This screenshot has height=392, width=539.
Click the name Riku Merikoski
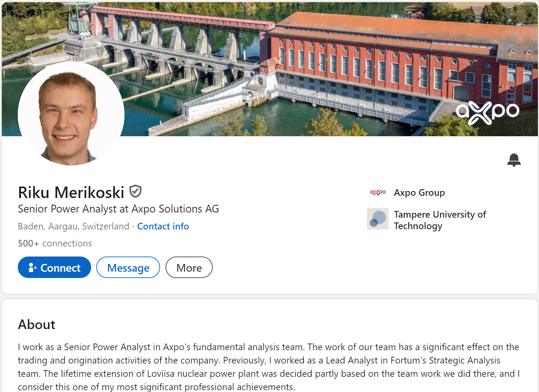click(71, 192)
